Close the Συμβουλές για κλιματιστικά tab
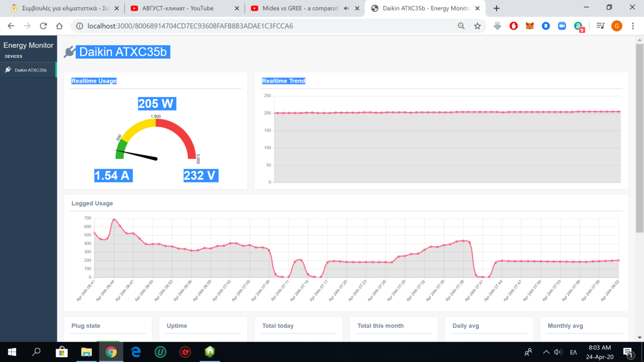644x362 pixels. click(x=117, y=9)
